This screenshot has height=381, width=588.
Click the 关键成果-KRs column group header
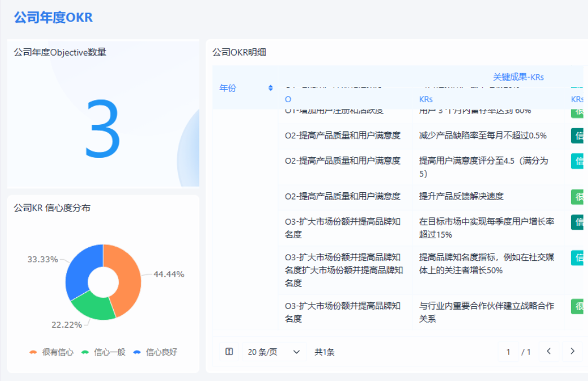[518, 77]
